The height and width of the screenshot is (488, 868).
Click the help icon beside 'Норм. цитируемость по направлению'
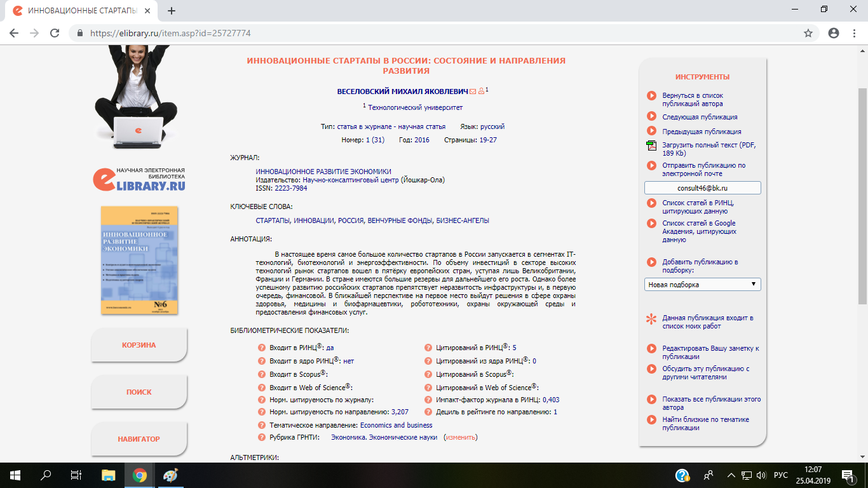tap(262, 412)
